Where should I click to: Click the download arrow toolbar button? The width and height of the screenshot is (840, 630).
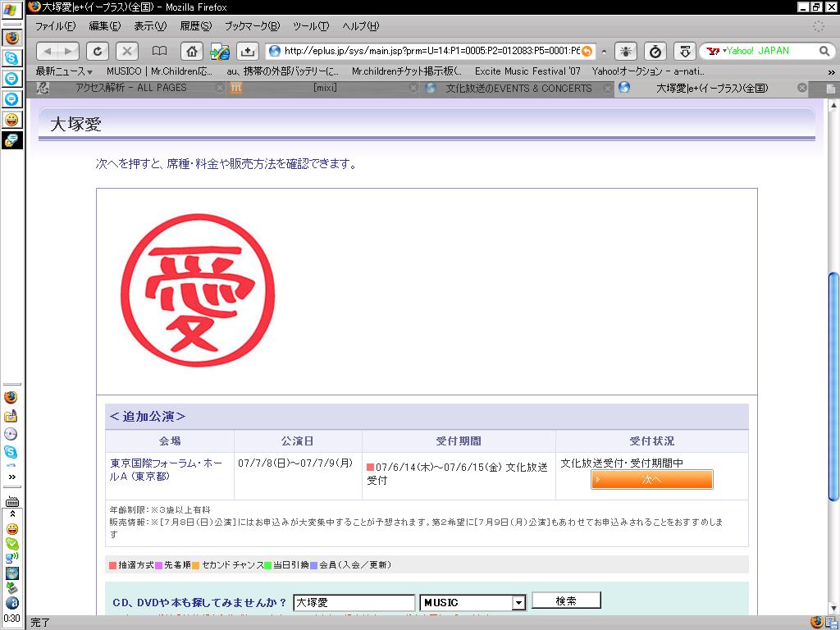click(685, 52)
